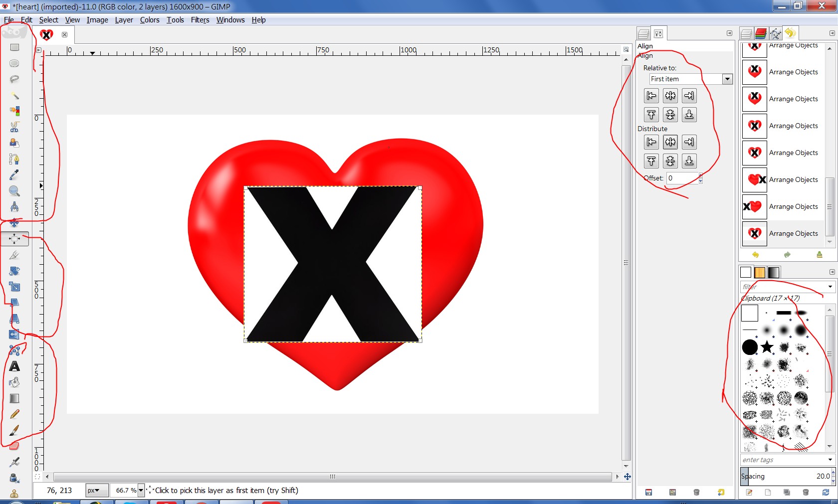Open the Colors menu
This screenshot has height=504, width=838.
pos(150,20)
